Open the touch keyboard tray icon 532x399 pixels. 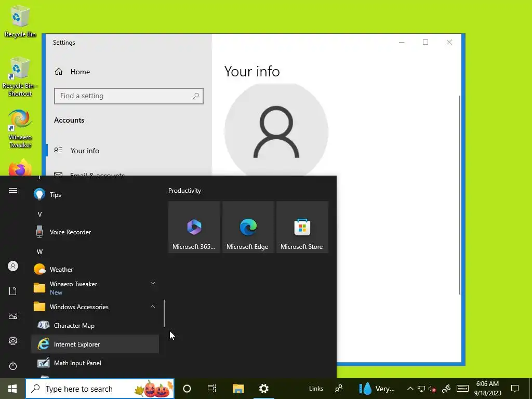(x=462, y=389)
